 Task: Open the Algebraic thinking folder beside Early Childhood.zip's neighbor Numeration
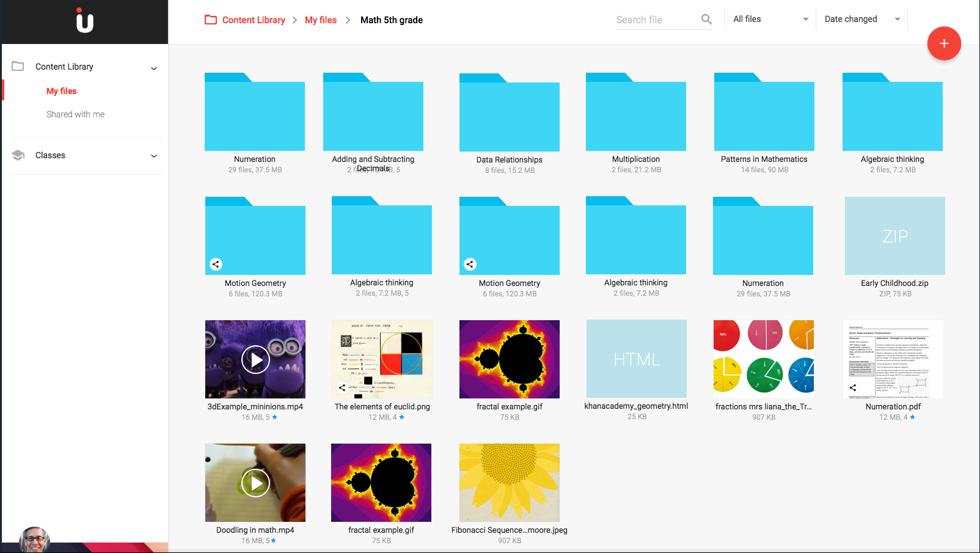636,235
